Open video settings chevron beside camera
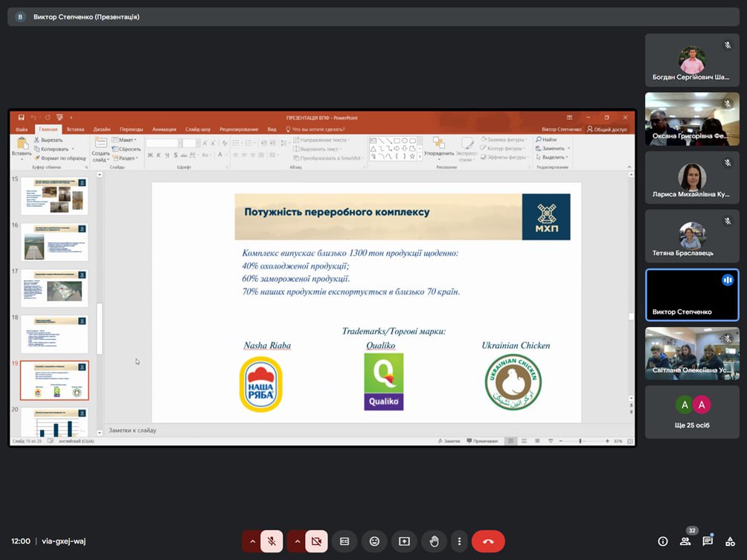The height and width of the screenshot is (560, 747). [298, 541]
